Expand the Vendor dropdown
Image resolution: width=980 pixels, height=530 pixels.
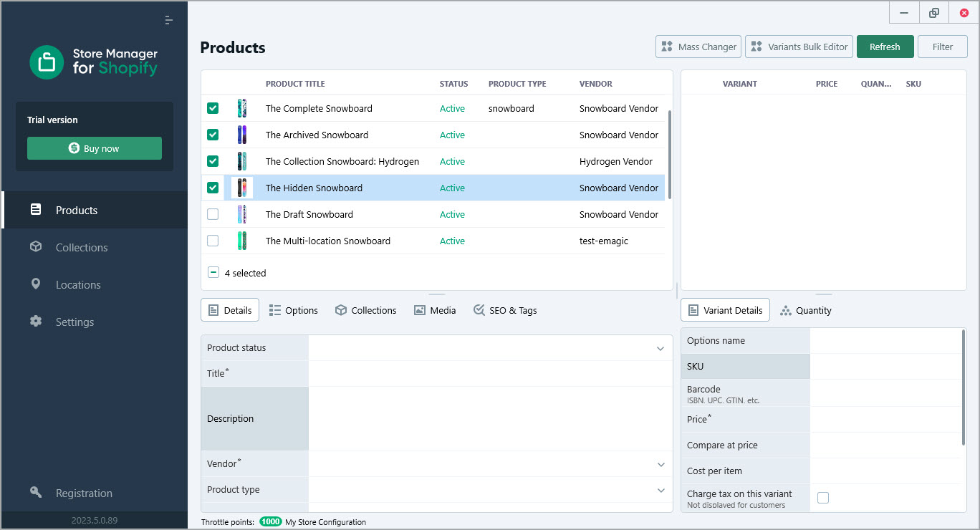pos(660,464)
